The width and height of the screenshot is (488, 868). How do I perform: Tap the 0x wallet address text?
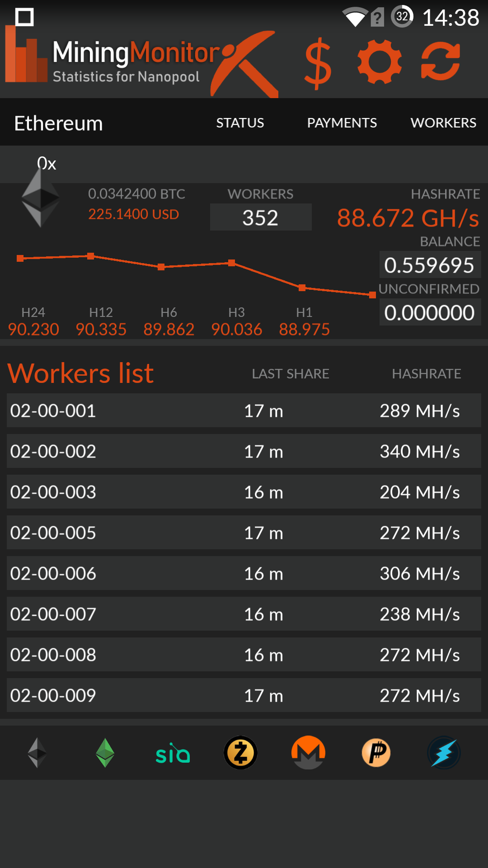coord(47,163)
